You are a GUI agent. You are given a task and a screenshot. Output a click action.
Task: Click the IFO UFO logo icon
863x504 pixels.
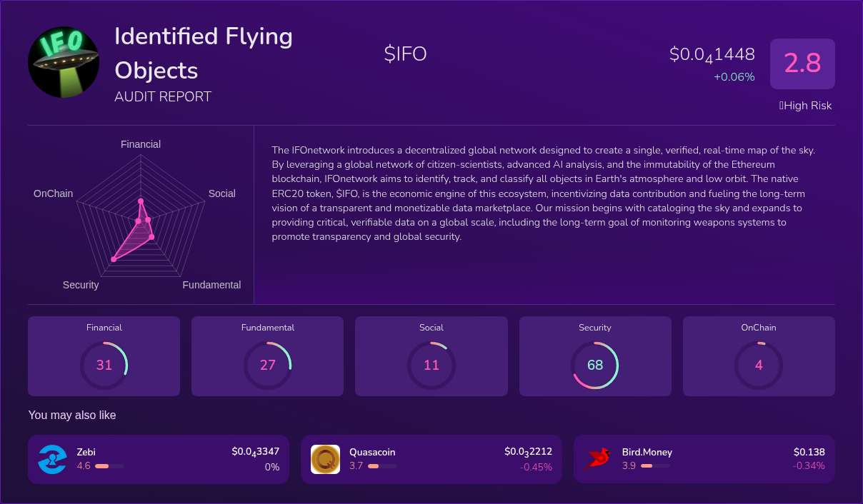click(x=64, y=62)
